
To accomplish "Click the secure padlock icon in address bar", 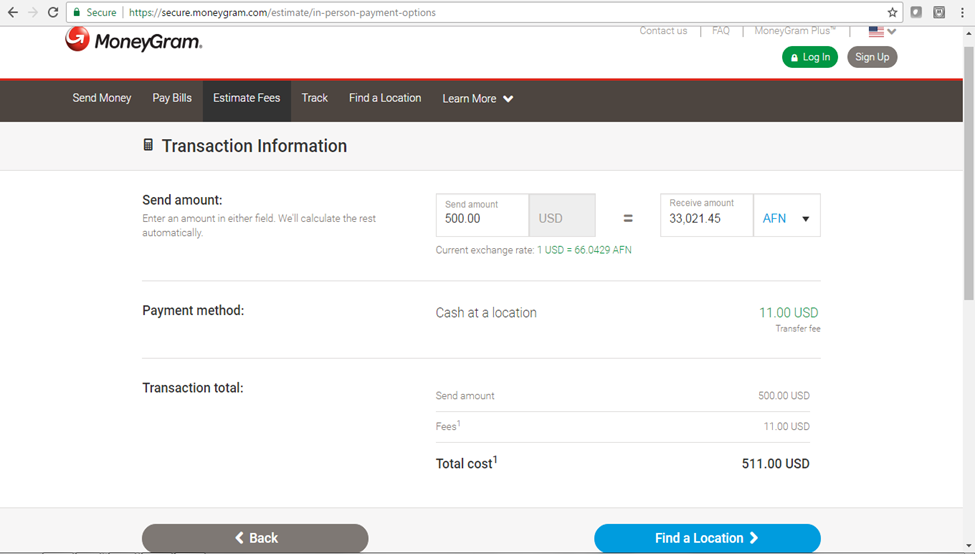I will tap(76, 13).
